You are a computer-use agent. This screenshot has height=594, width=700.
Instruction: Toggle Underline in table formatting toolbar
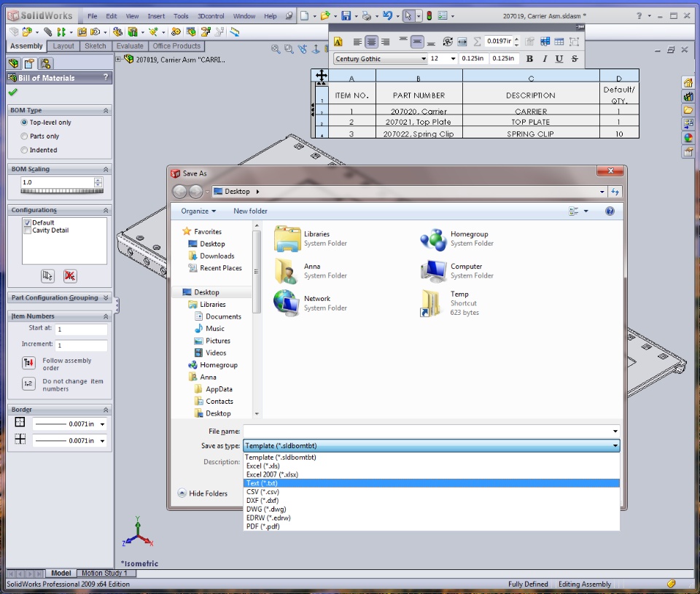pos(559,58)
